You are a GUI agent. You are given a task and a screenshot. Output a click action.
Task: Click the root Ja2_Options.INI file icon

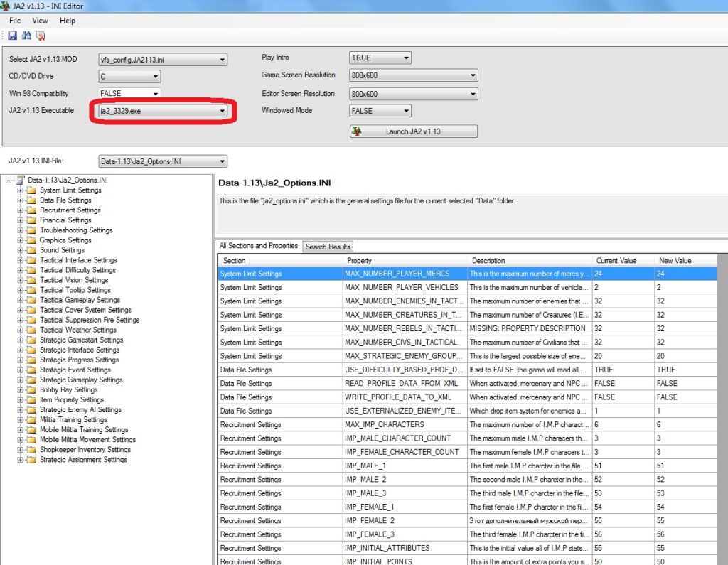(x=20, y=181)
